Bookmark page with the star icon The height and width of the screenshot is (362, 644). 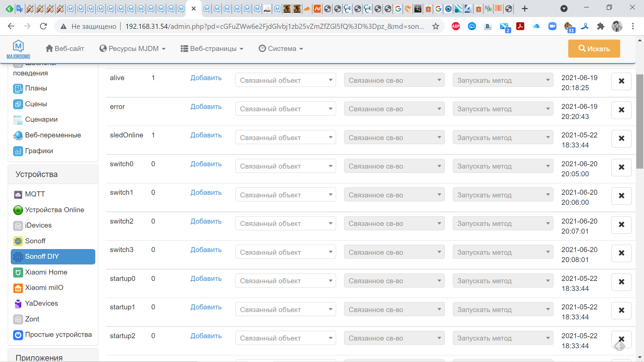pos(435,26)
